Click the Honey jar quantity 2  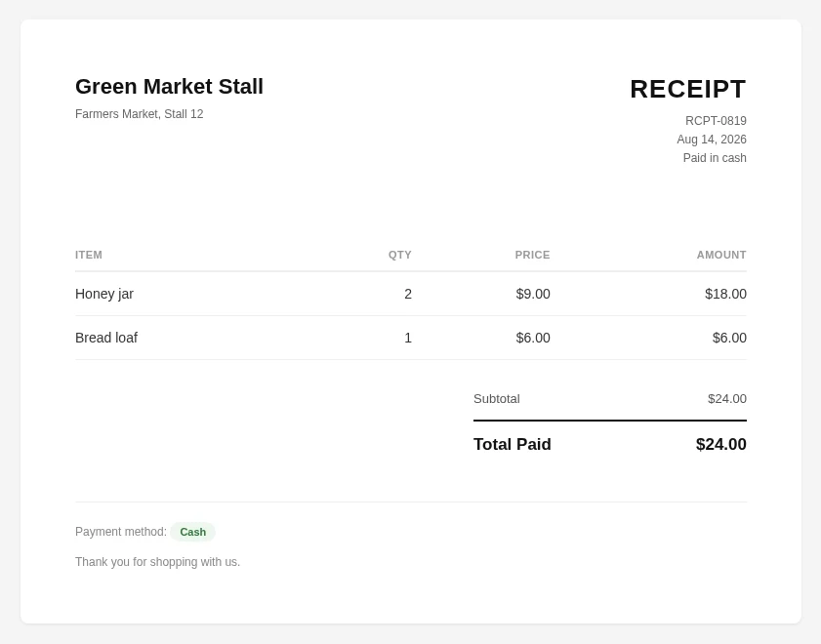408,294
